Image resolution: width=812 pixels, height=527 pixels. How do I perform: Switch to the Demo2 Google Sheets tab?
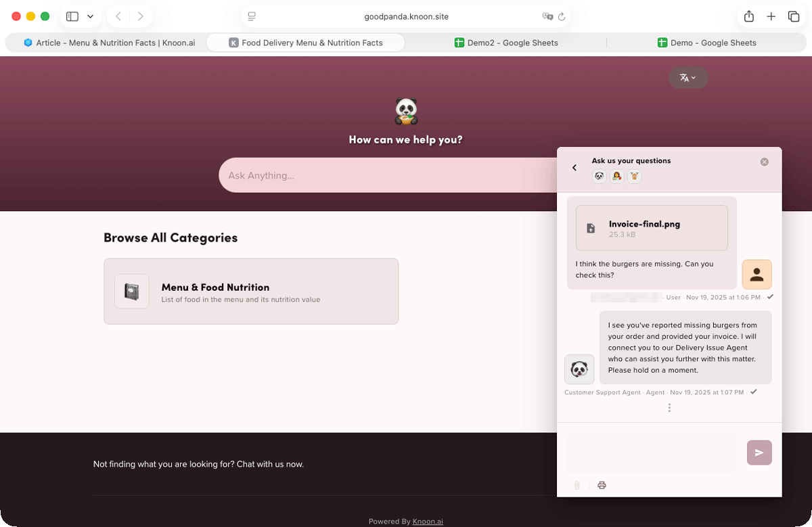(506, 43)
